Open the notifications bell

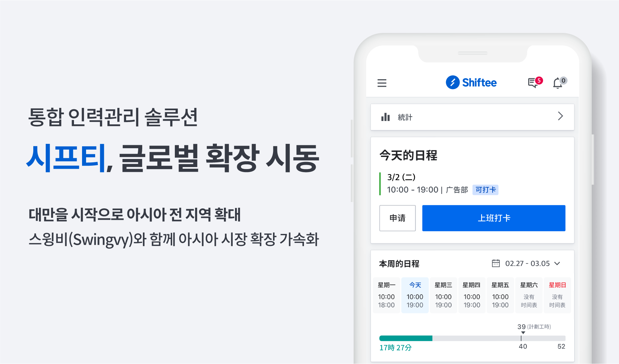tap(558, 83)
